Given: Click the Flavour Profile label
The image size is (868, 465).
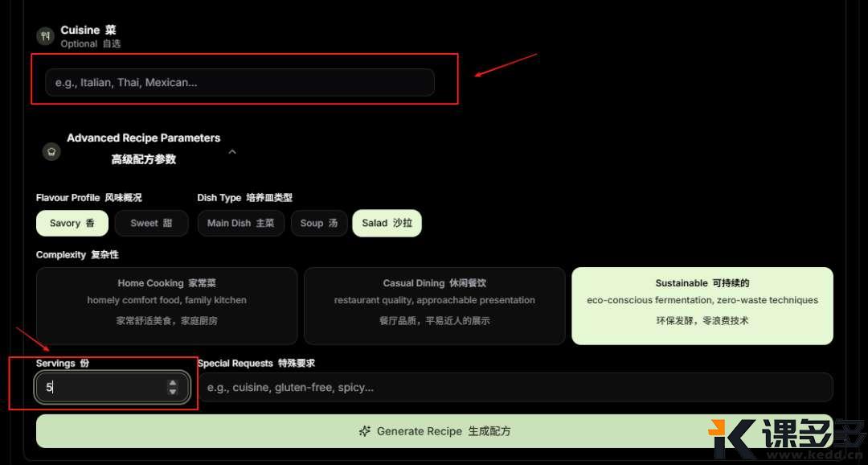Looking at the screenshot, I should (88, 198).
